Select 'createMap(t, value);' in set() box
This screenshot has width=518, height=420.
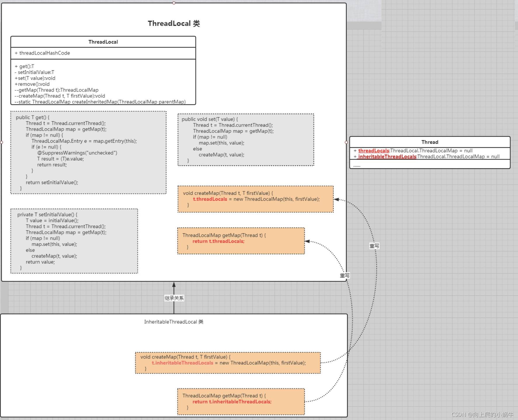(x=222, y=155)
